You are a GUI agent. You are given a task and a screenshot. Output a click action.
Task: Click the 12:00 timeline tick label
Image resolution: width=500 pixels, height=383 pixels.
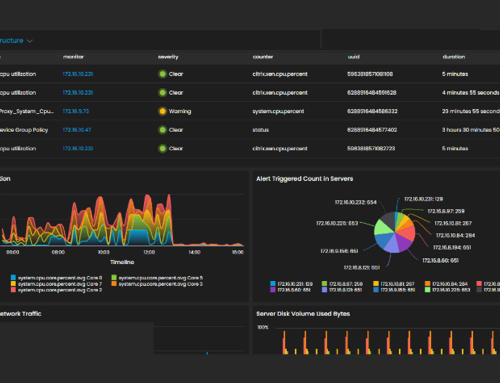point(149,252)
